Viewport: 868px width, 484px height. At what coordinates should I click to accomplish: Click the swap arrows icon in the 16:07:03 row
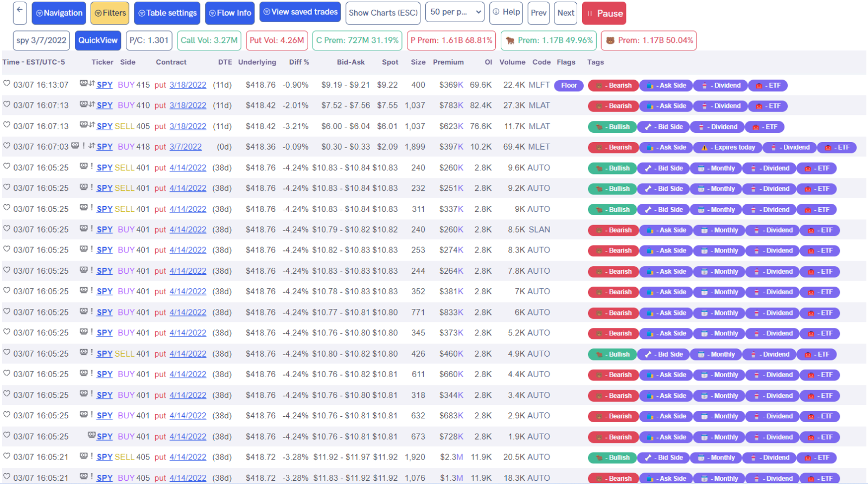pyautogui.click(x=92, y=145)
